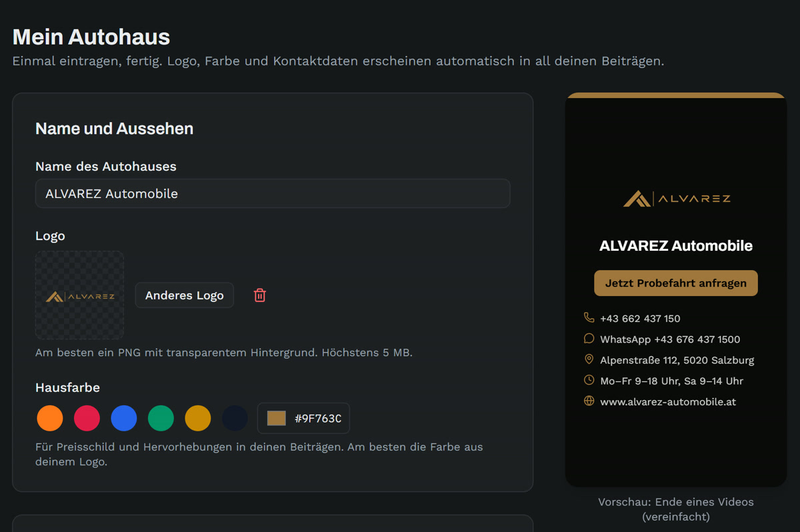Click Jetzt Probefahrt anfragen button

tap(676, 283)
